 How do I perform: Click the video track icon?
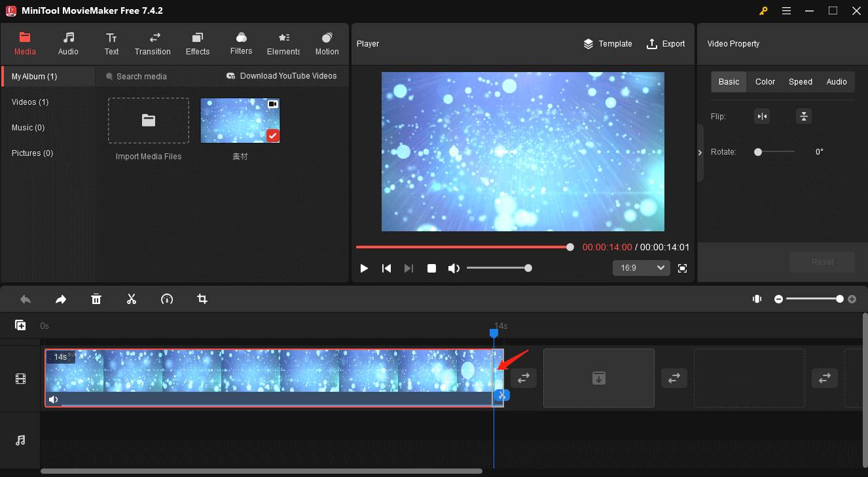21,379
